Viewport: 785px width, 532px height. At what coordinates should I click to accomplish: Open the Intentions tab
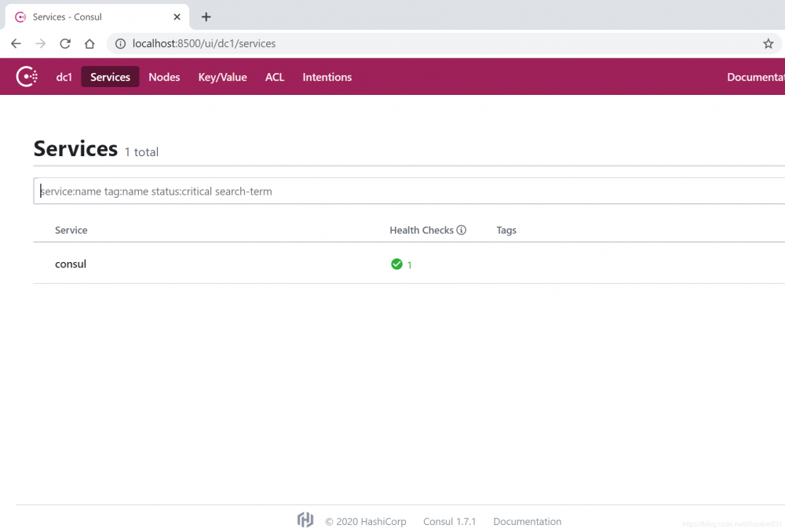[327, 77]
